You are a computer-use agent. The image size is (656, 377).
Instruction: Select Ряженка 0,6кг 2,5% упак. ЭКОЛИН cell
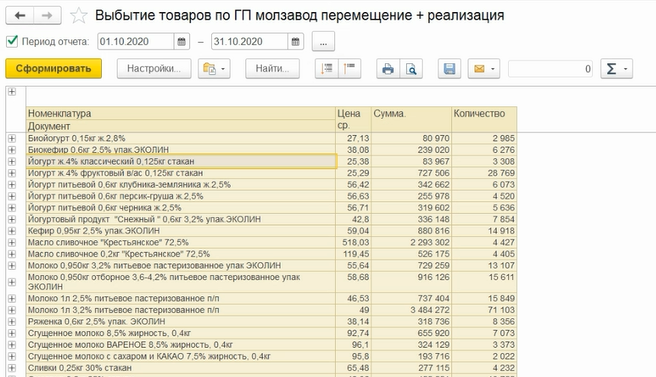(181, 321)
